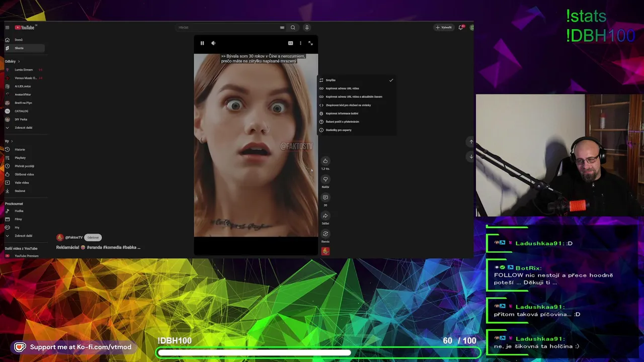Screen dimensions: 644x362
Task: Open AI LIDLovice channel
Action: point(24,86)
